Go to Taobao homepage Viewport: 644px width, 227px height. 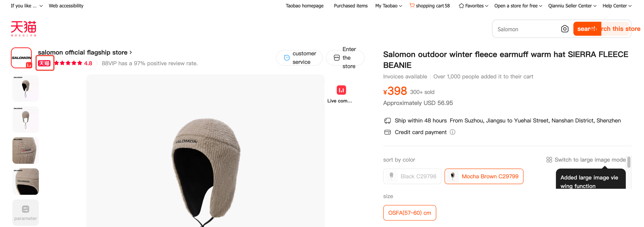[304, 6]
